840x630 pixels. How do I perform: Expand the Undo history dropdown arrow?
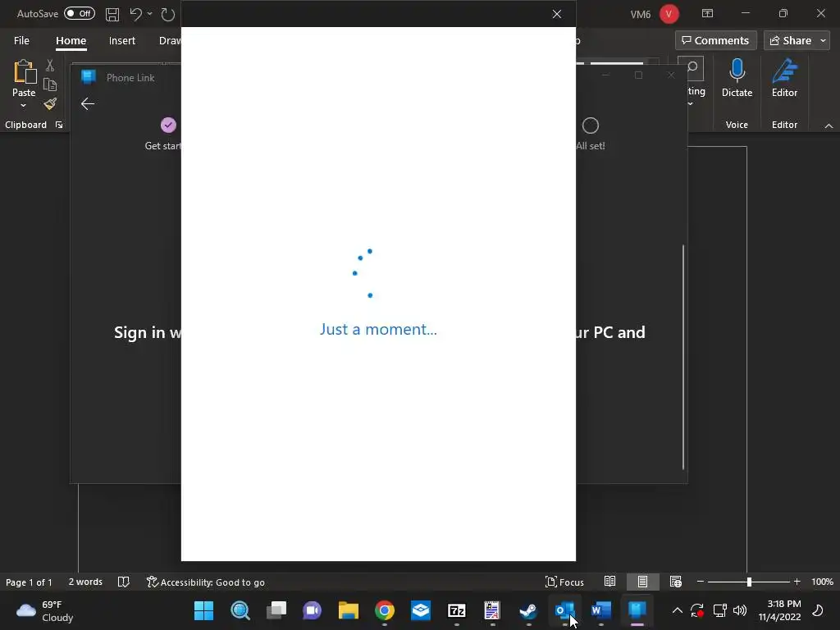pos(149,14)
